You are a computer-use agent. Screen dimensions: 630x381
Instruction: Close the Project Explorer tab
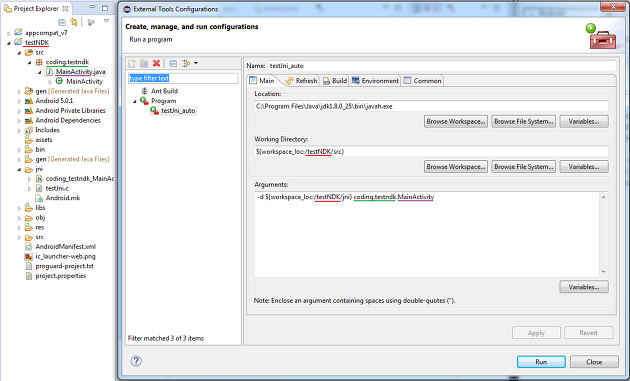[x=65, y=8]
